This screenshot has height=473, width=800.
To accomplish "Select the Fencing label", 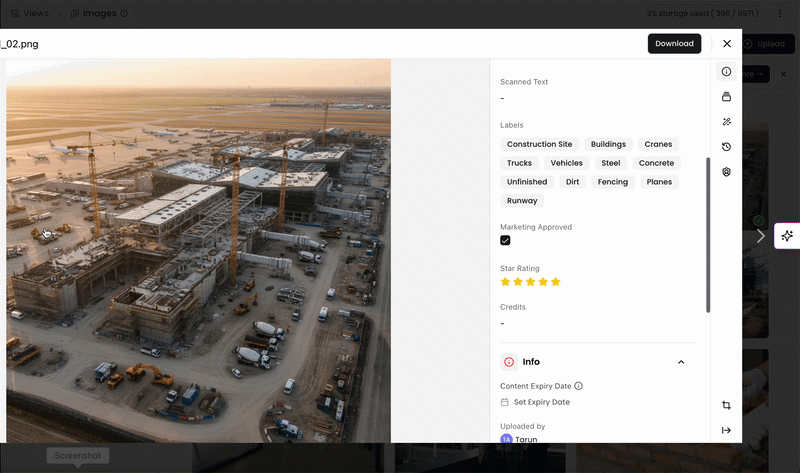I will pos(613,182).
